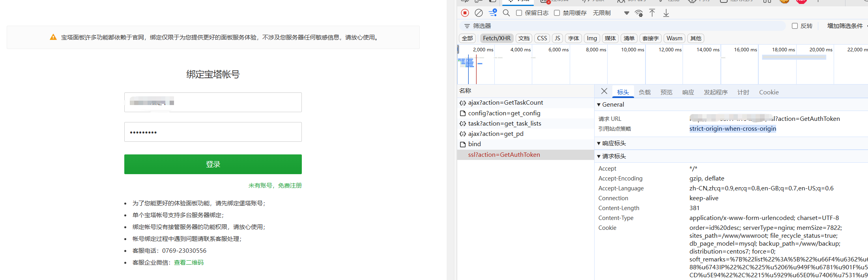Image resolution: width=868 pixels, height=280 pixels.
Task: Filter requests by 套接字
Action: click(651, 38)
